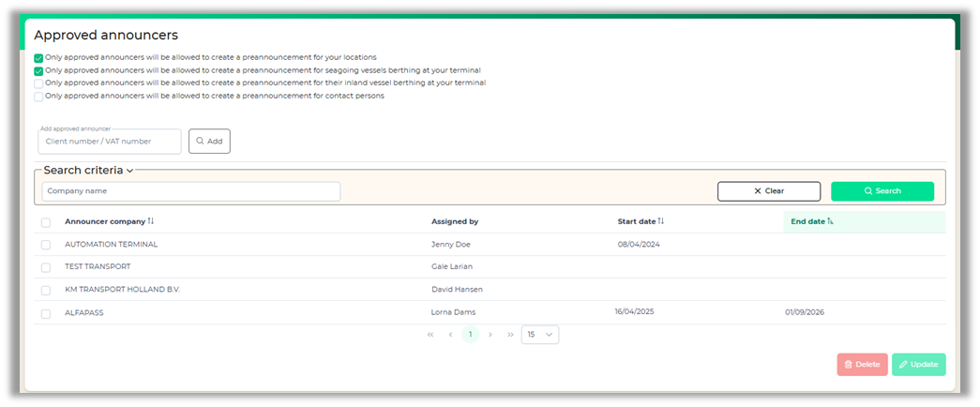The height and width of the screenshot is (407, 980).
Task: Enable approved announcers for inland vessel berthing
Action: 38,83
